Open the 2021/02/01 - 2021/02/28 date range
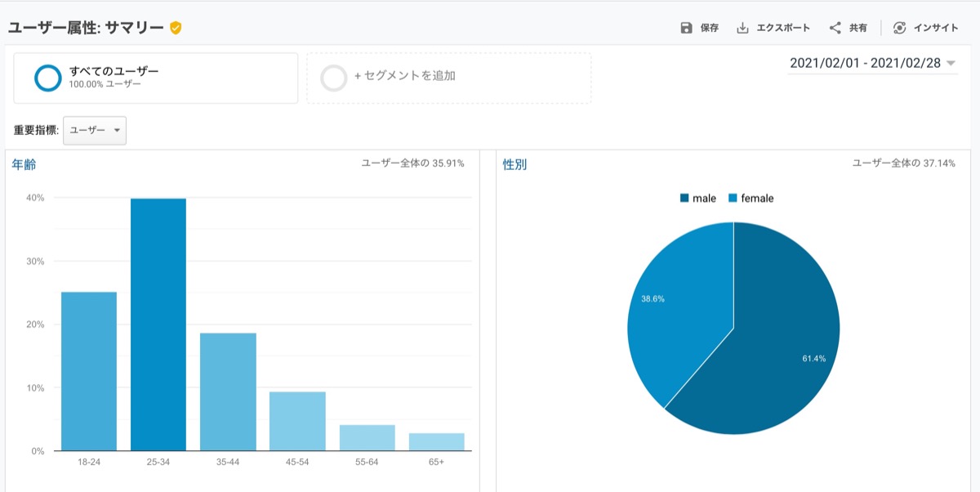Screen dimensions: 980x492 pos(865,63)
